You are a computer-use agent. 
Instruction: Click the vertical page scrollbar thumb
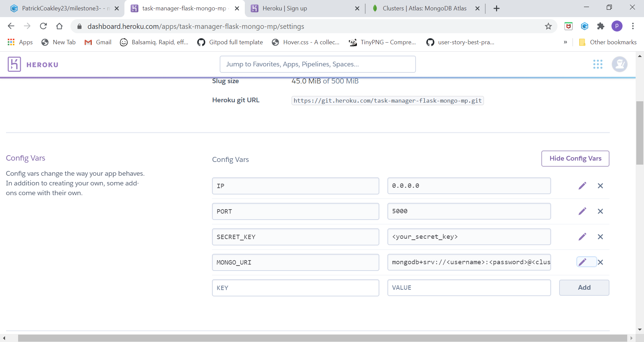click(640, 133)
